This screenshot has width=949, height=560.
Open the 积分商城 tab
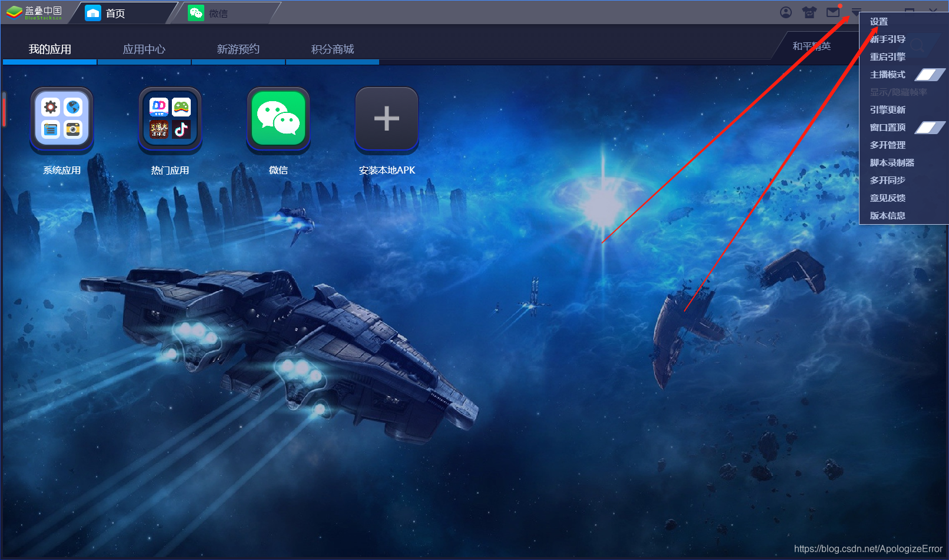333,49
